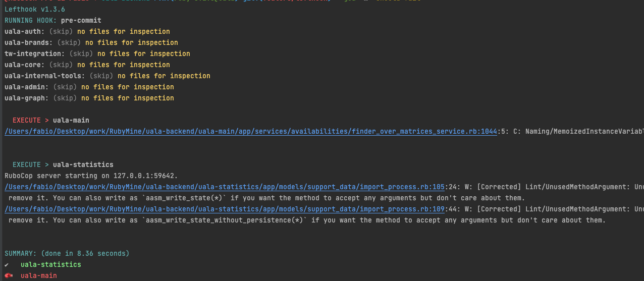The image size is (644, 281).
Task: Click the 'uala-auth: (skip)' output line
Action: [x=87, y=31]
